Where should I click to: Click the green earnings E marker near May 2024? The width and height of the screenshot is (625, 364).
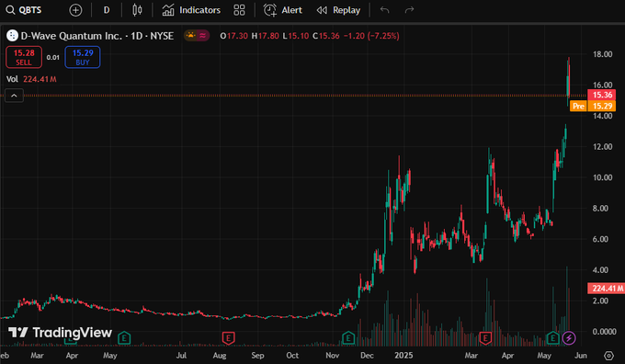point(124,338)
